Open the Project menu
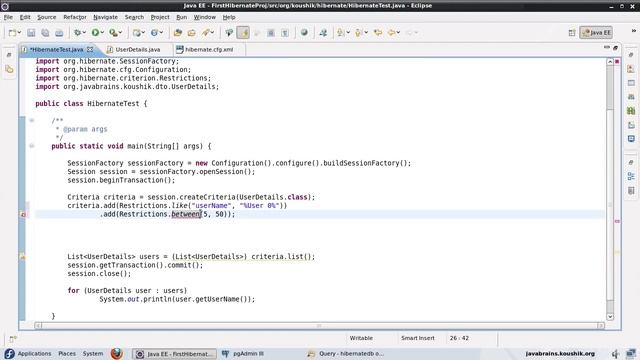Viewport: 640px width, 360px height. 160,17
